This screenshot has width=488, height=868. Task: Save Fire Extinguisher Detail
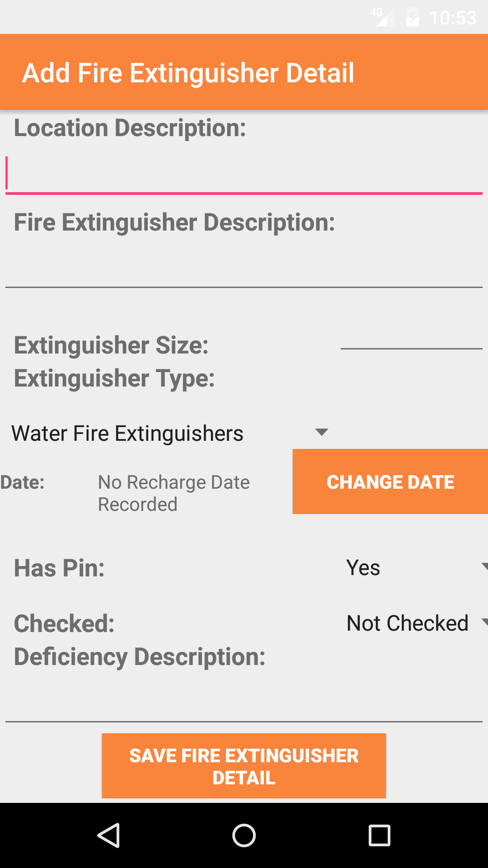(x=244, y=766)
